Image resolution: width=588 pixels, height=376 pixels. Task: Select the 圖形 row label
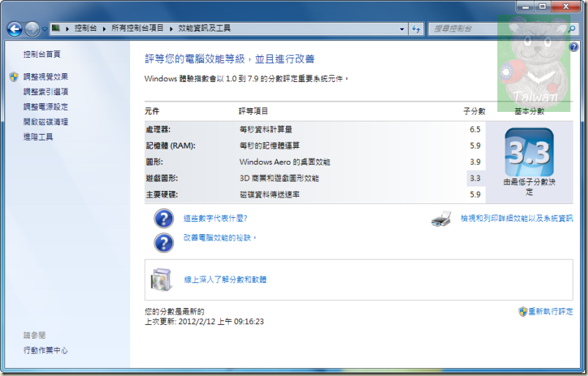tap(154, 162)
